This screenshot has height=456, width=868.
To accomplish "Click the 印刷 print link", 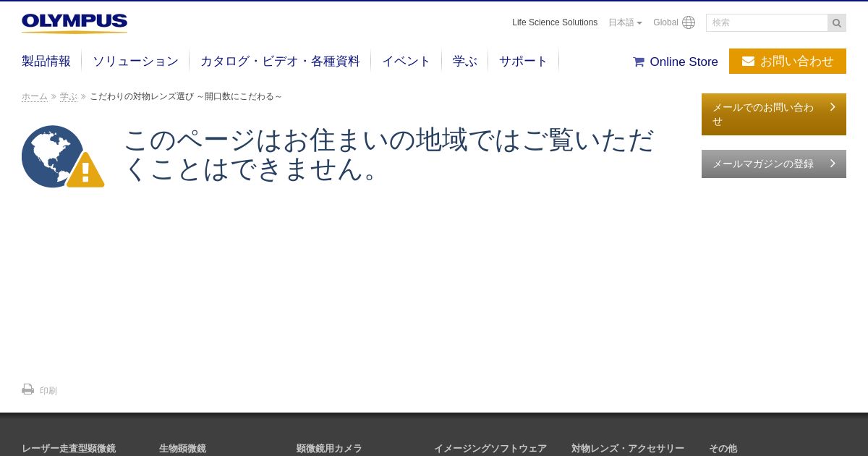I will (48, 391).
